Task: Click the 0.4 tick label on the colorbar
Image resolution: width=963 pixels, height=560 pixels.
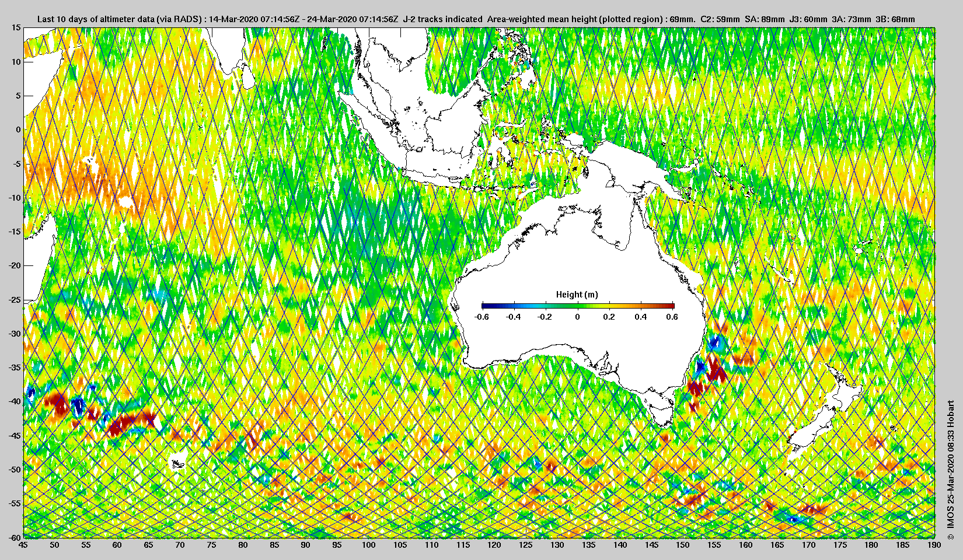Action: [x=640, y=317]
